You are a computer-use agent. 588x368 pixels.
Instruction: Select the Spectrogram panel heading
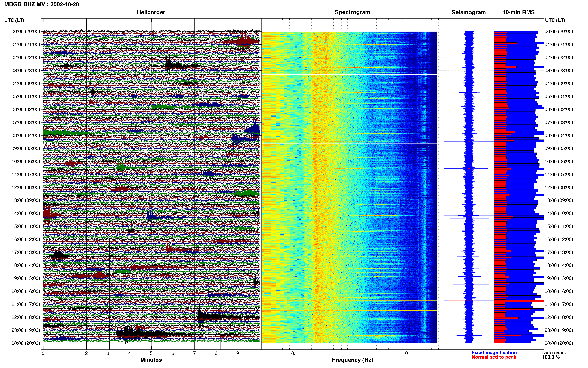point(352,12)
